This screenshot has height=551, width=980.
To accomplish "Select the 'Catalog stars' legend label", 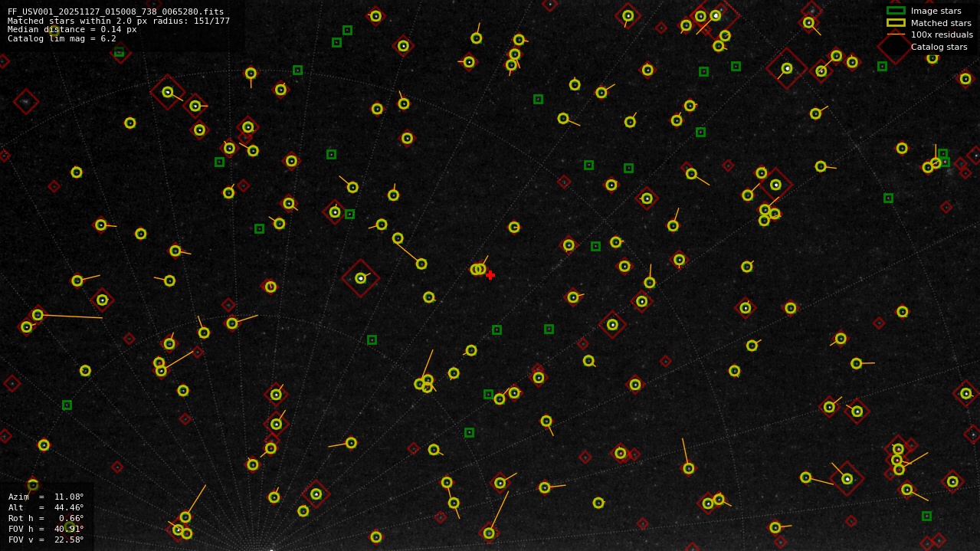I will [x=939, y=47].
